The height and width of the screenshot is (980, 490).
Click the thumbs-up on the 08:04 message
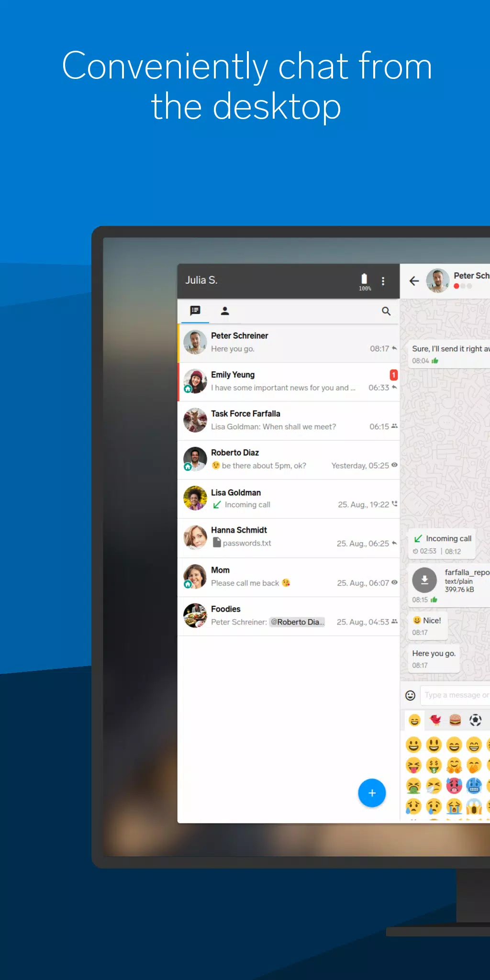coord(435,361)
